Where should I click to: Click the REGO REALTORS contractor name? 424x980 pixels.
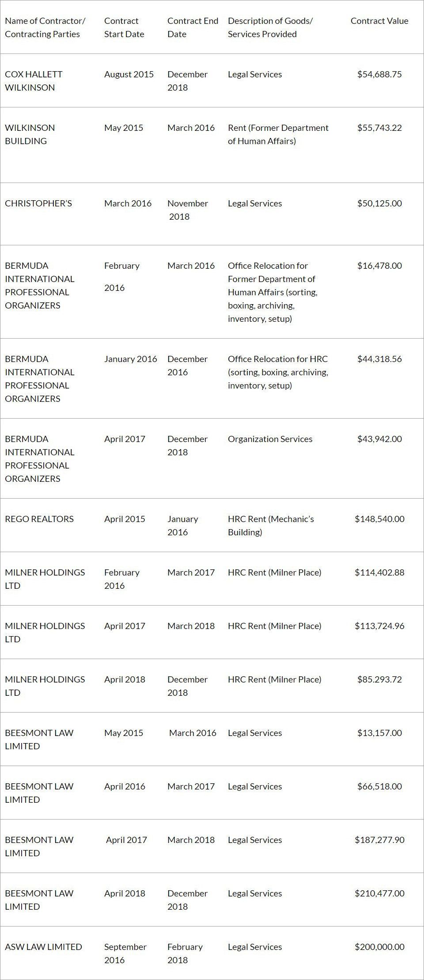[x=39, y=519]
